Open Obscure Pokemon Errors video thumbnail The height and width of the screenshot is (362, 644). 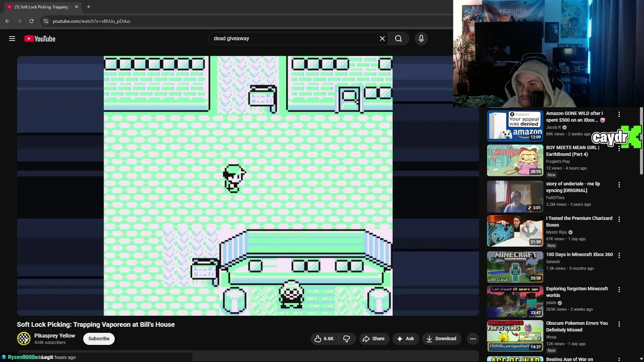[x=515, y=336]
